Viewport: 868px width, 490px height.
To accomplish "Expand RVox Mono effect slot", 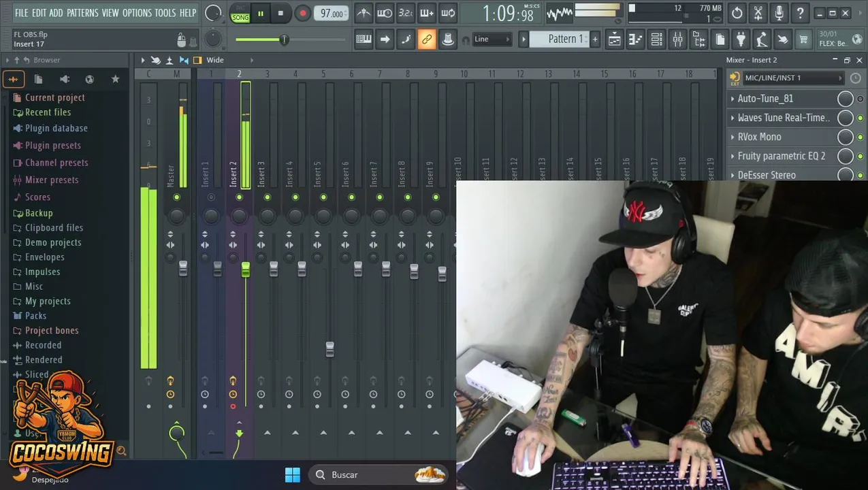I will (733, 137).
